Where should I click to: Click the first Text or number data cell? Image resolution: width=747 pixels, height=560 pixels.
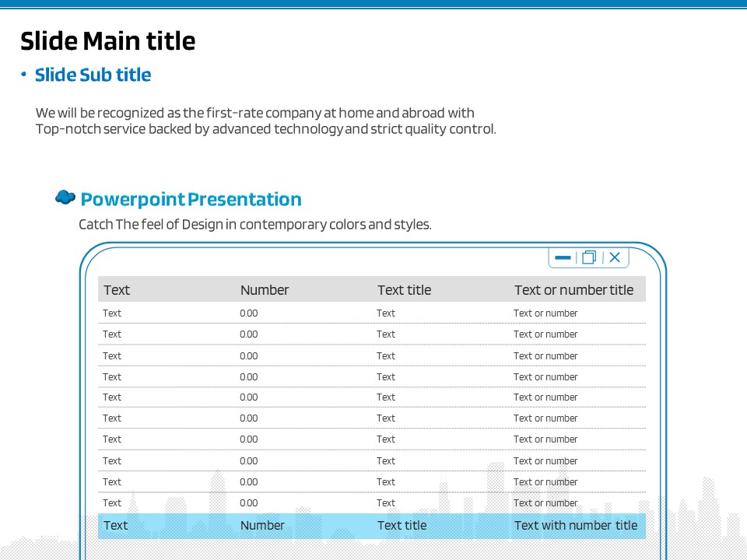pos(545,313)
